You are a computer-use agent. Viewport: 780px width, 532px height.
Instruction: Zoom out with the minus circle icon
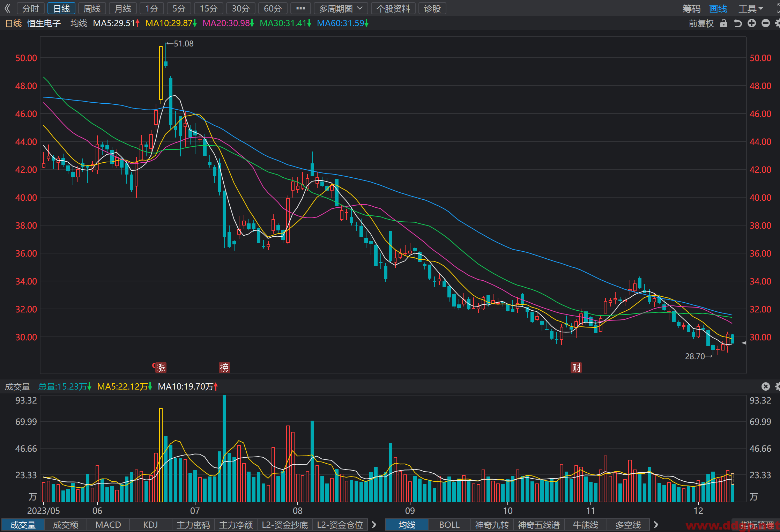[766, 23]
